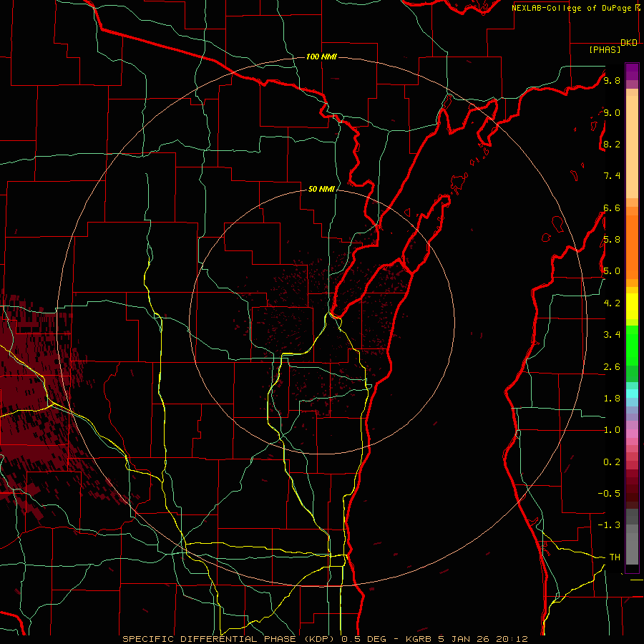Click the 1.8 value on the color scale
The width and height of the screenshot is (644, 644).
(x=612, y=399)
